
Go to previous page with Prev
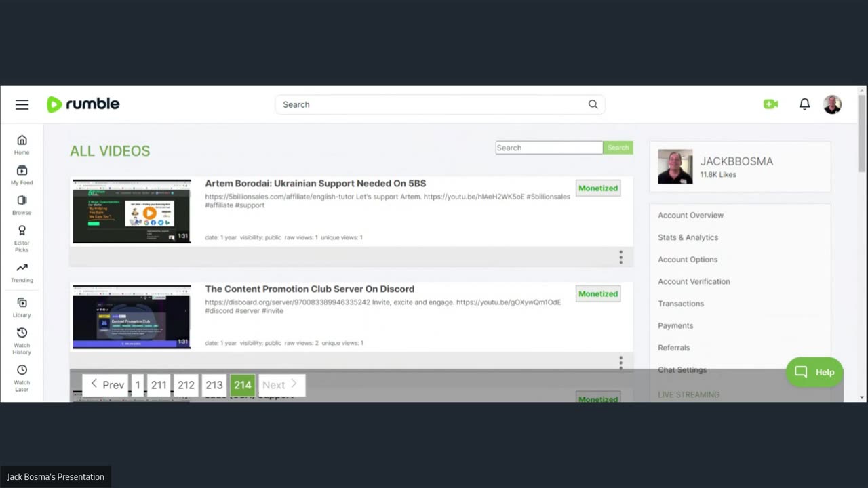point(106,384)
